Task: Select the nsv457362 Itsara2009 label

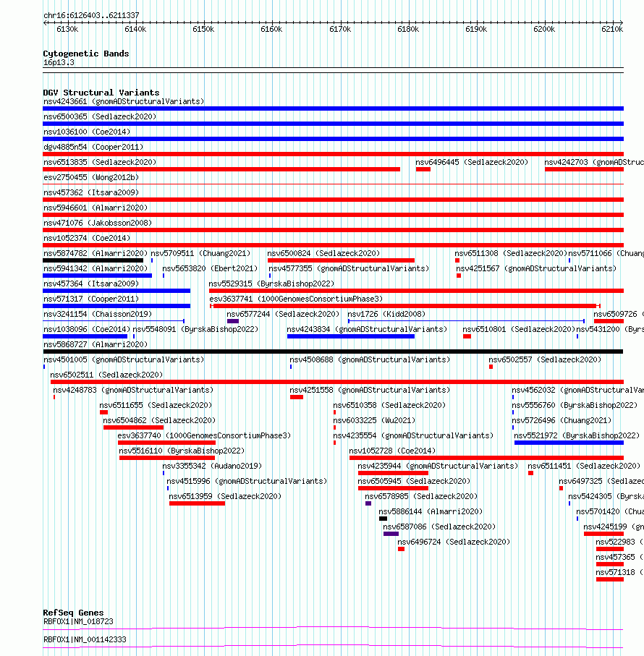Action: [91, 193]
